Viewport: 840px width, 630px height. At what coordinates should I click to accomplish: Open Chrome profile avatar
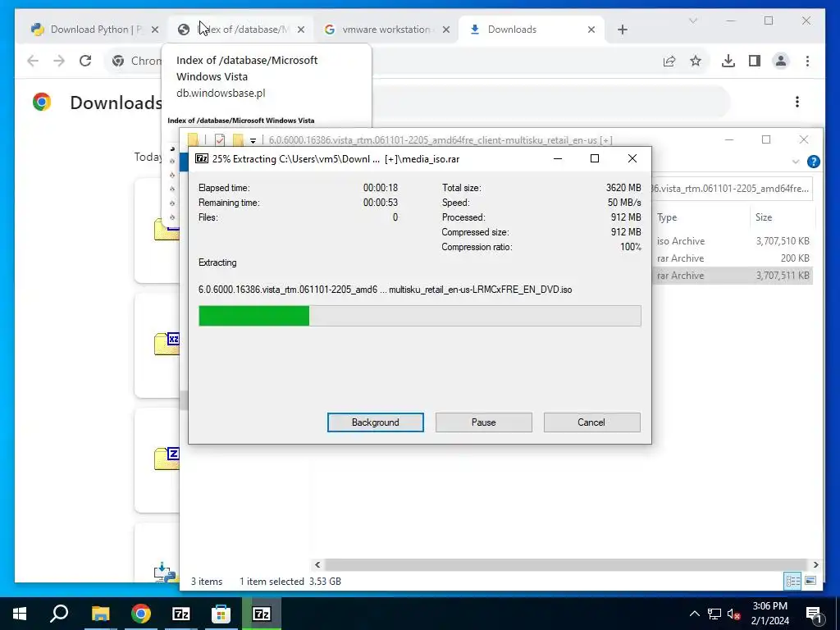781,61
